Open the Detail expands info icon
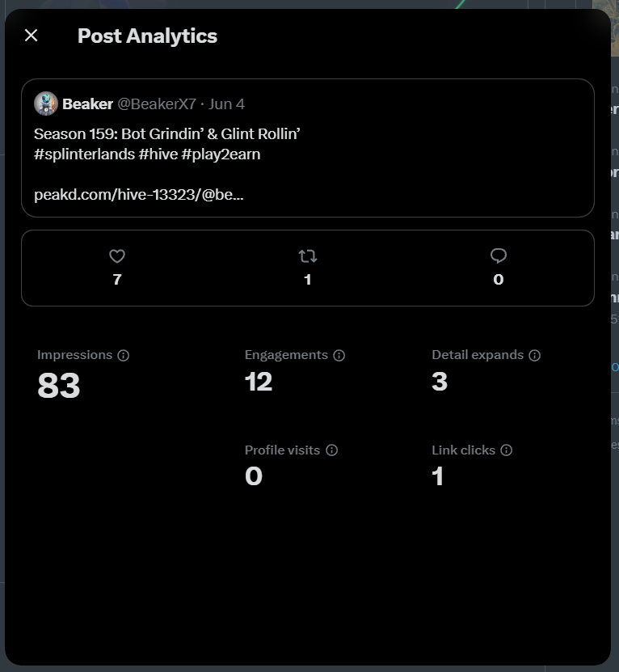619x672 pixels. coord(535,355)
